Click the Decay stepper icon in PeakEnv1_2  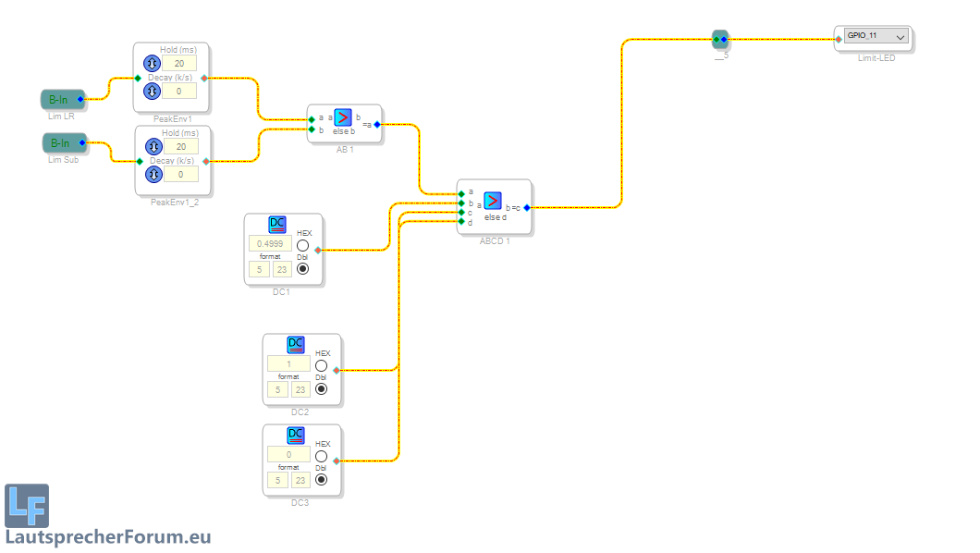(153, 174)
